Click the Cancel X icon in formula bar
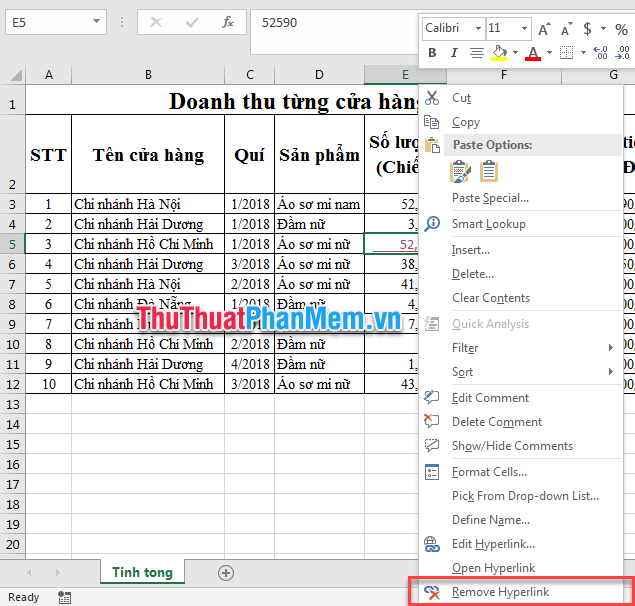The width and height of the screenshot is (635, 606). click(x=156, y=22)
